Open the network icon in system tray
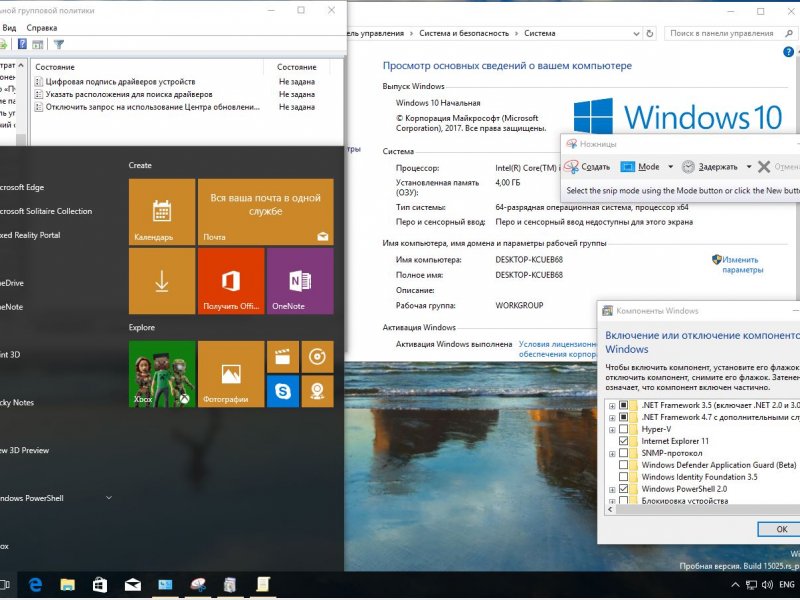 pos(751,585)
